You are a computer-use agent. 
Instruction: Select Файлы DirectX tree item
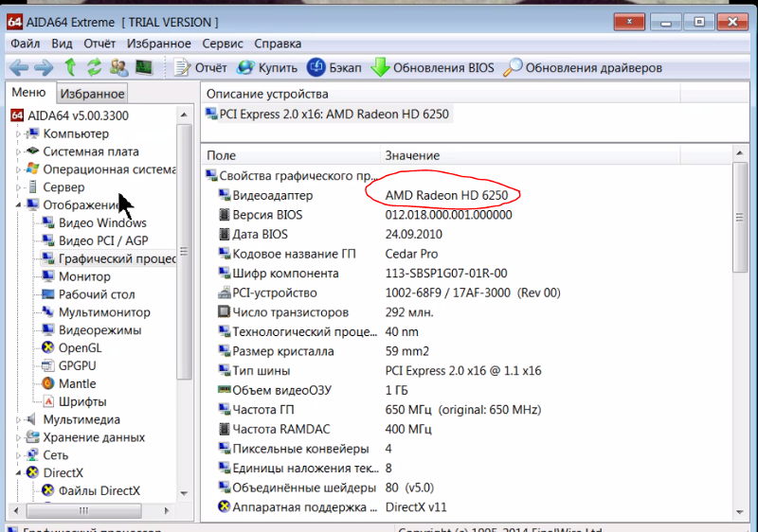(x=91, y=491)
